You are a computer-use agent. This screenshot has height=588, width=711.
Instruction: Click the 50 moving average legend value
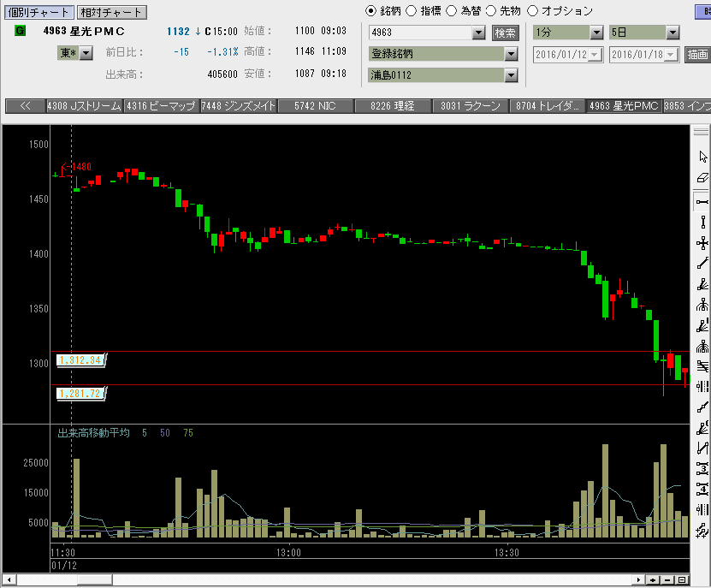coord(165,433)
